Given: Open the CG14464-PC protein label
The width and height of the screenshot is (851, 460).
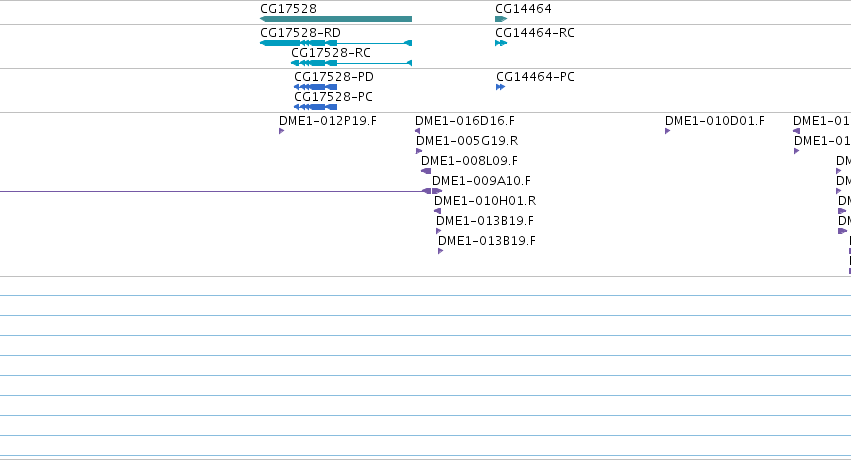Looking at the screenshot, I should [536, 76].
